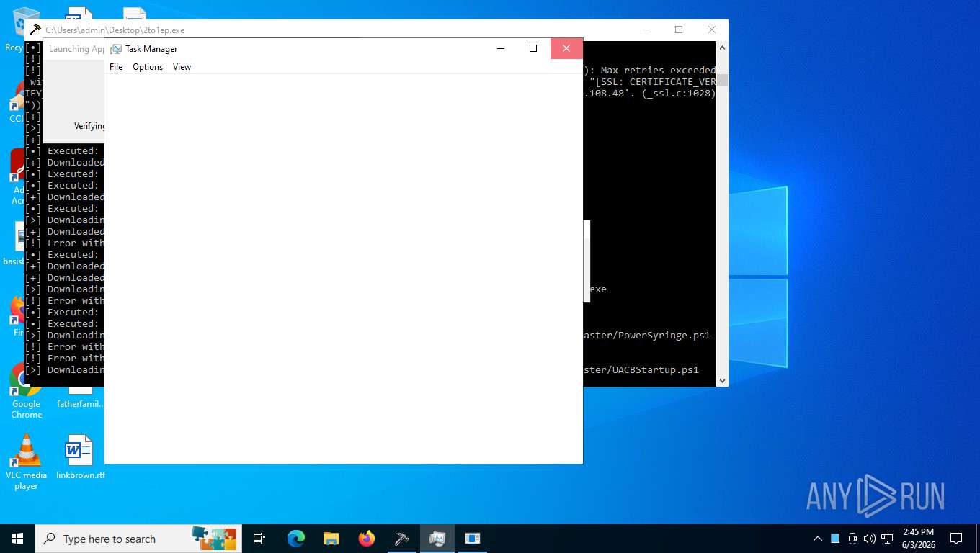Close the Task Manager window
This screenshot has width=980, height=553.
tap(566, 48)
